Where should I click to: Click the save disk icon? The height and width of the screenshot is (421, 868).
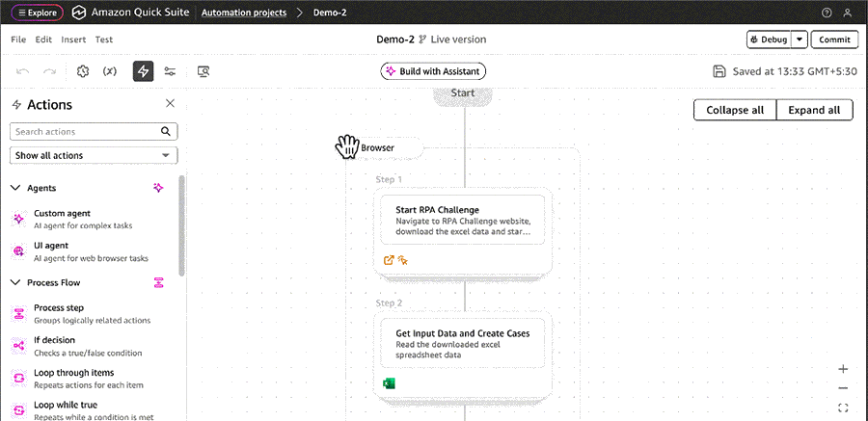click(719, 71)
